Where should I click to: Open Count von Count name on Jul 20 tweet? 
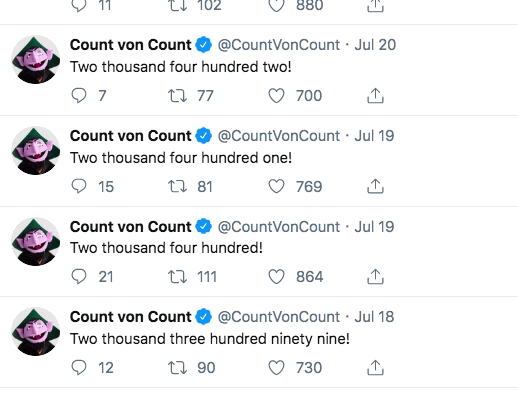click(131, 45)
